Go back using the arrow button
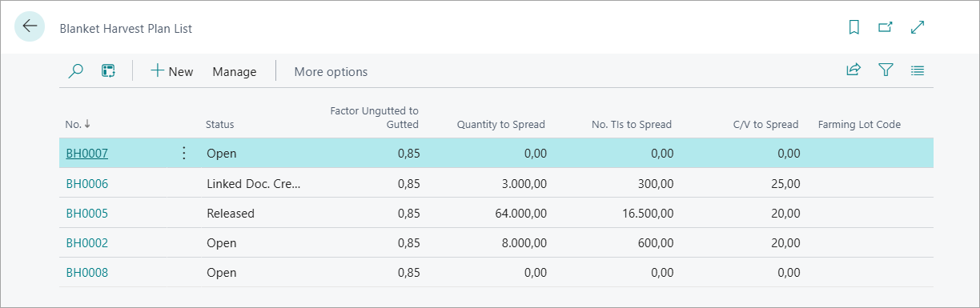This screenshot has height=308, width=980. (30, 27)
